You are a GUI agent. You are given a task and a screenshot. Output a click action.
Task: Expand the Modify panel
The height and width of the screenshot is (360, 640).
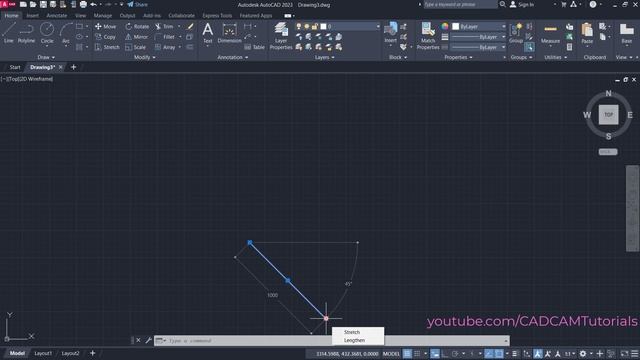click(x=144, y=58)
